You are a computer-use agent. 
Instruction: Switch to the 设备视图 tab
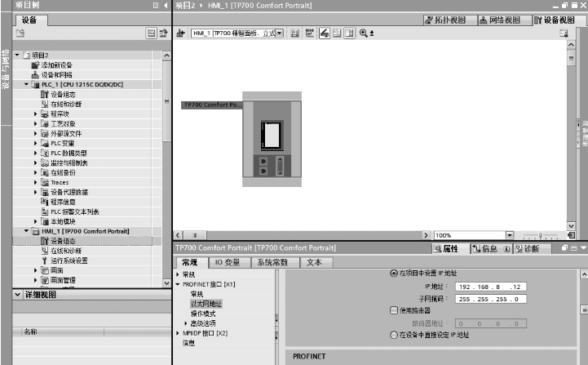pos(559,20)
